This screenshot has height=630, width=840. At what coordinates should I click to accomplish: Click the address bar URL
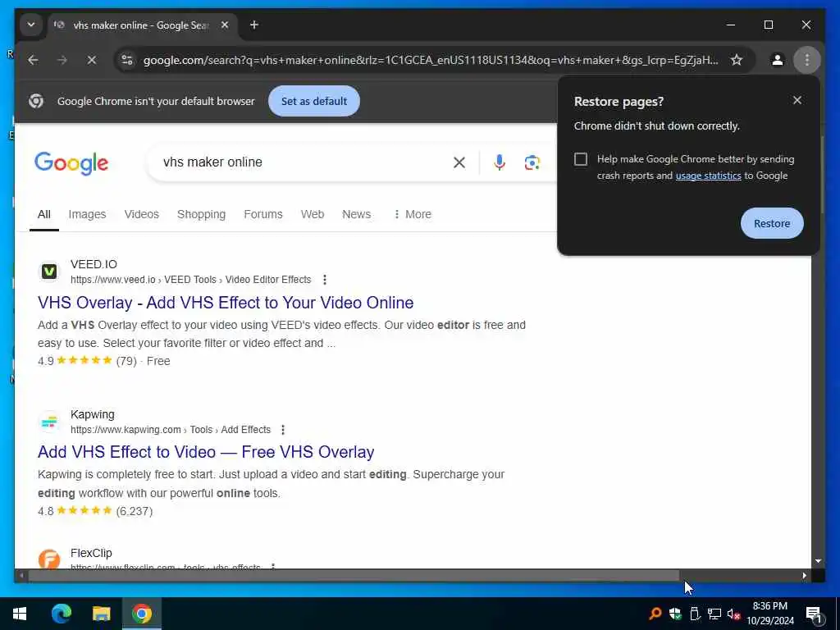430,60
